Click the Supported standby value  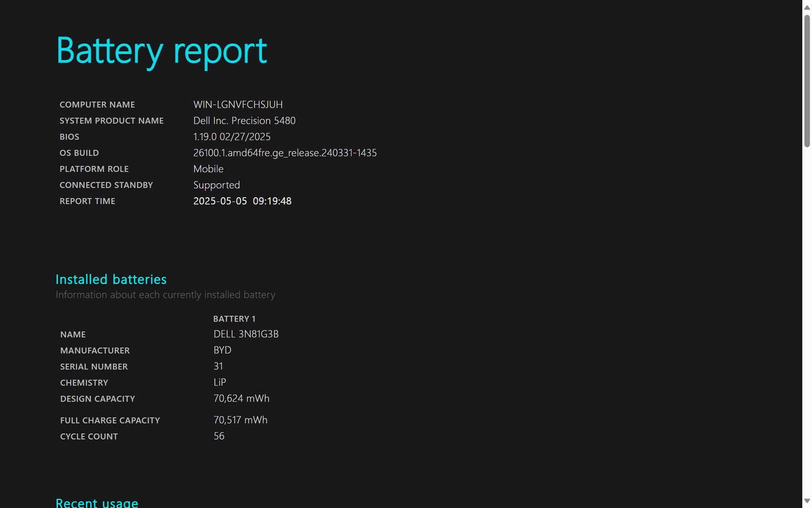point(217,185)
